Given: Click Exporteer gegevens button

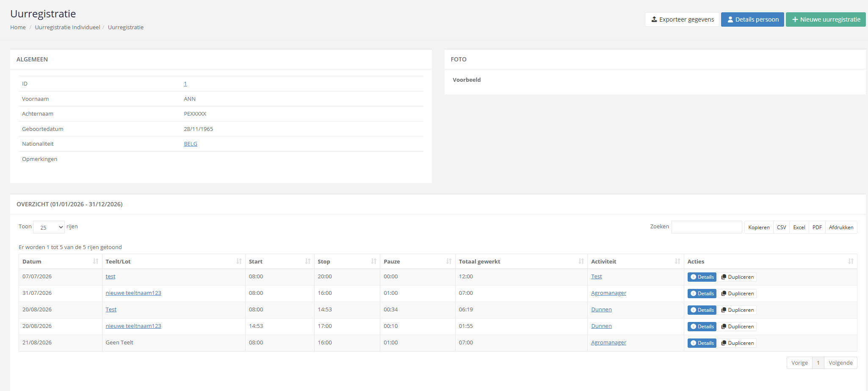Looking at the screenshot, I should coord(682,19).
